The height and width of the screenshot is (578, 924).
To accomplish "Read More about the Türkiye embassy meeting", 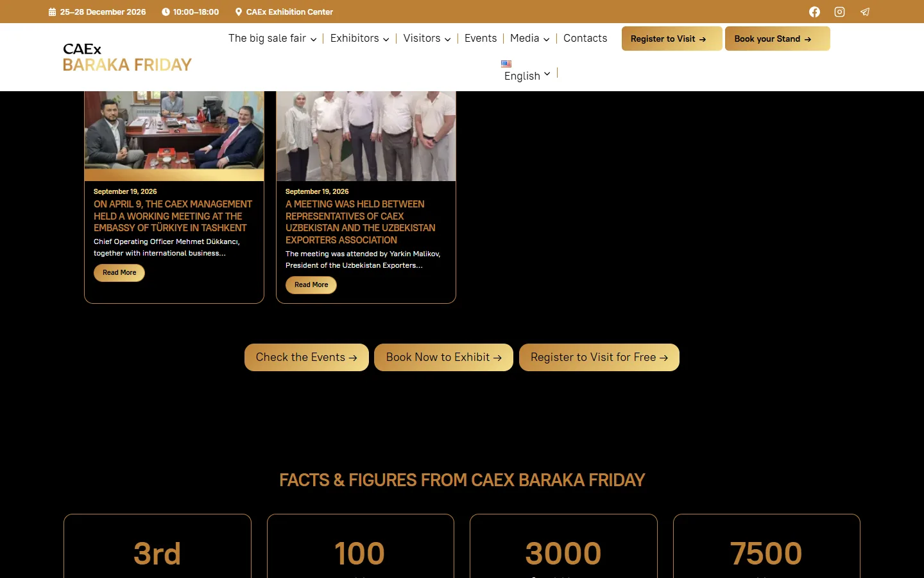I will coord(119,273).
